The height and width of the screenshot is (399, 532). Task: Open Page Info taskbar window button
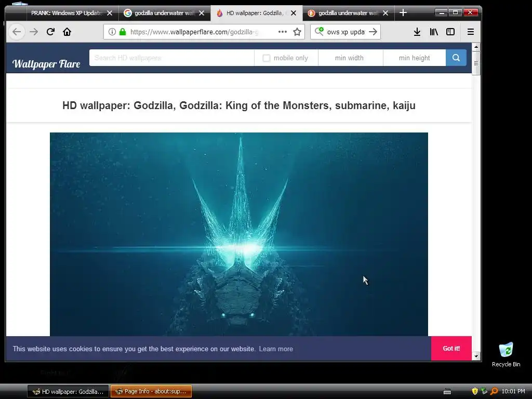point(151,391)
